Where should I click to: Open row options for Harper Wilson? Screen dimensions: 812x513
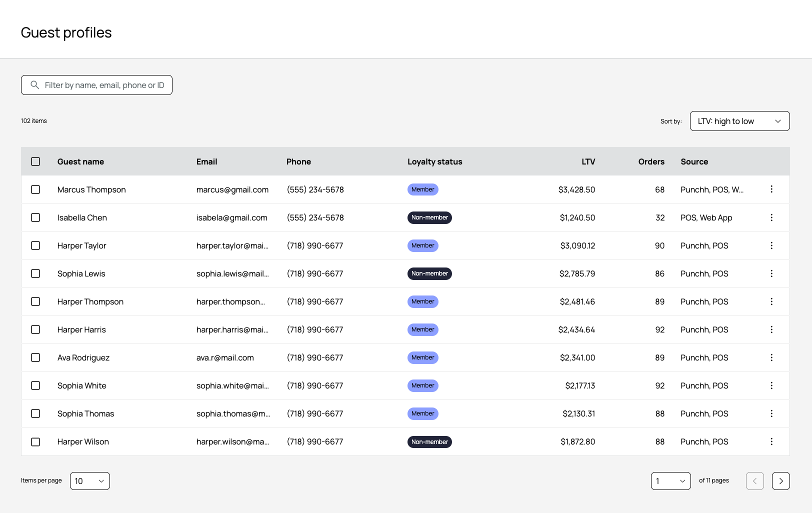pos(771,441)
